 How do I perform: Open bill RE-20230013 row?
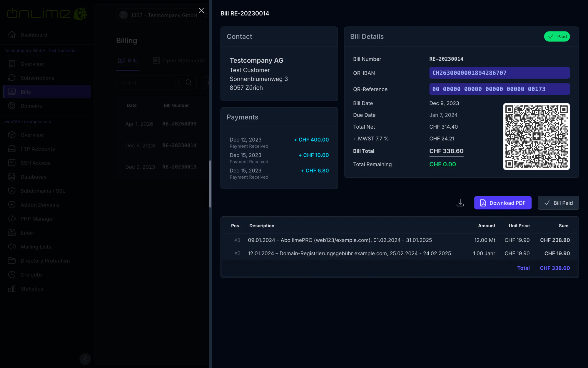(x=163, y=167)
